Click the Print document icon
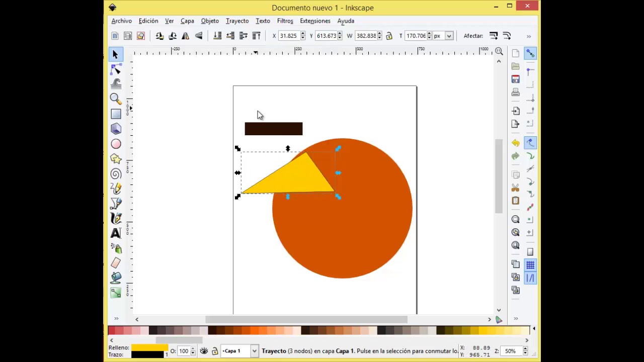Viewport: 644px width, 362px height. (x=516, y=93)
